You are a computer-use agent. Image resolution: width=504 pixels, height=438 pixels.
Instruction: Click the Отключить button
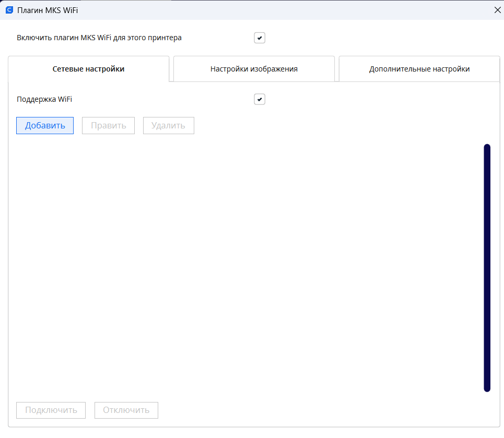click(x=126, y=410)
